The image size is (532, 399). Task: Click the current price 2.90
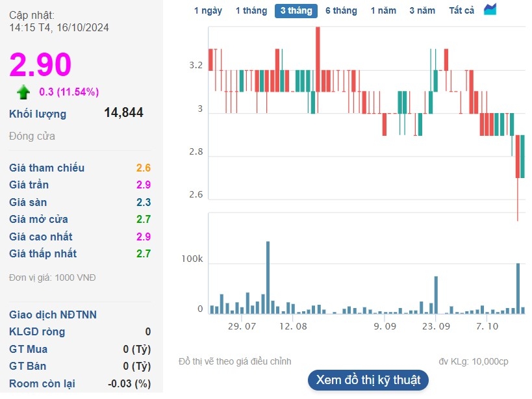pyautogui.click(x=40, y=64)
